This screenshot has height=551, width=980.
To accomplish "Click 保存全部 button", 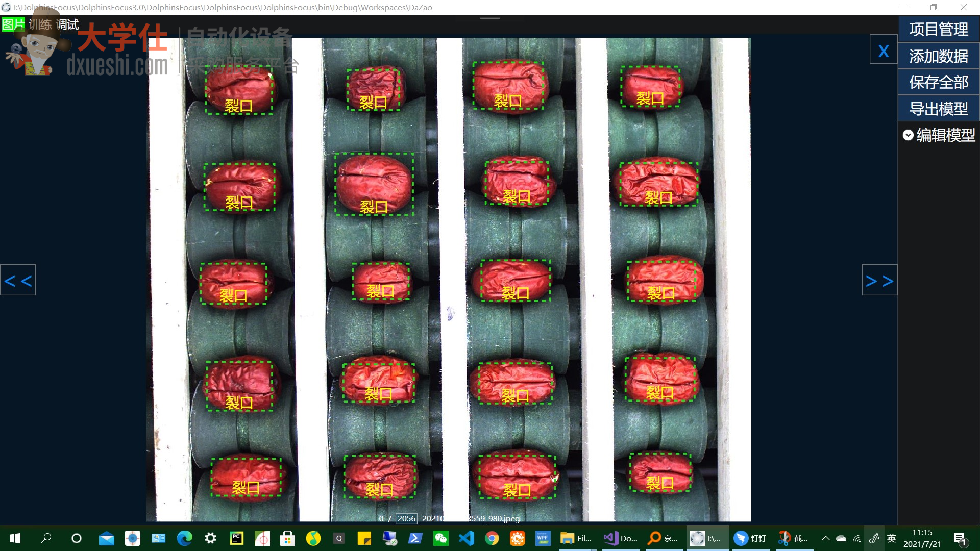I will (x=939, y=82).
